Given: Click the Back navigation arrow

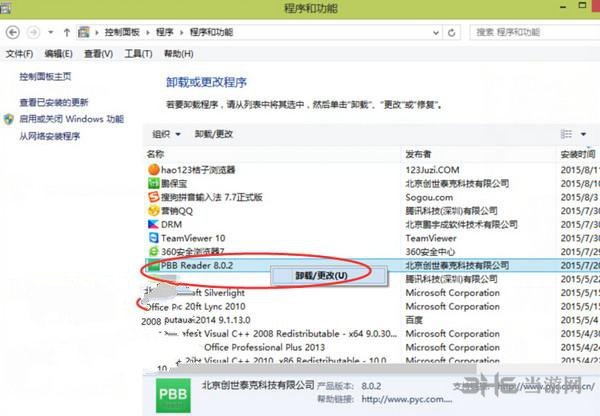Looking at the screenshot, I should (x=13, y=33).
